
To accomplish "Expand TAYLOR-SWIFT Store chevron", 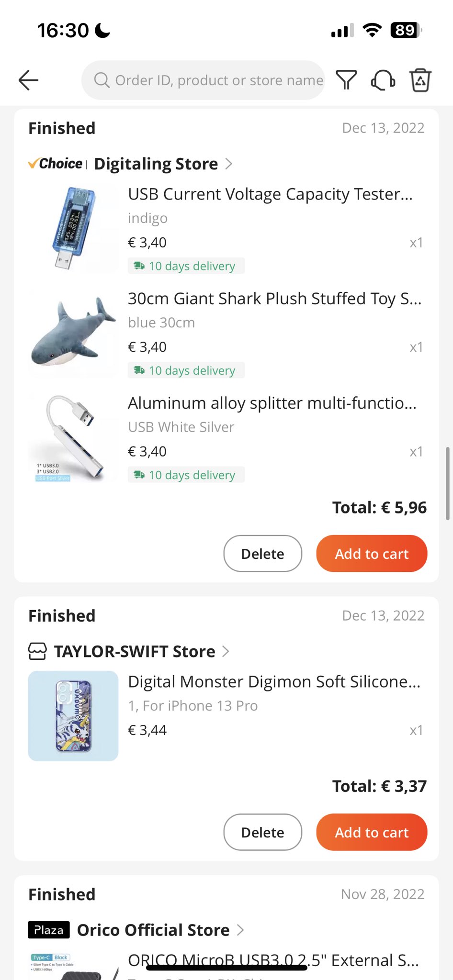I will click(x=226, y=651).
